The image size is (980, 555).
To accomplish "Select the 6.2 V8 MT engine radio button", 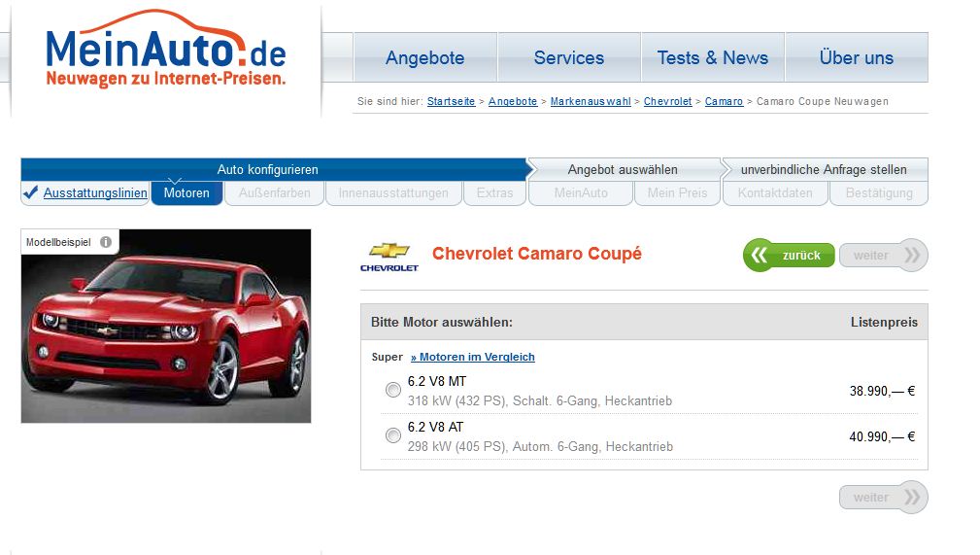I will click(393, 390).
